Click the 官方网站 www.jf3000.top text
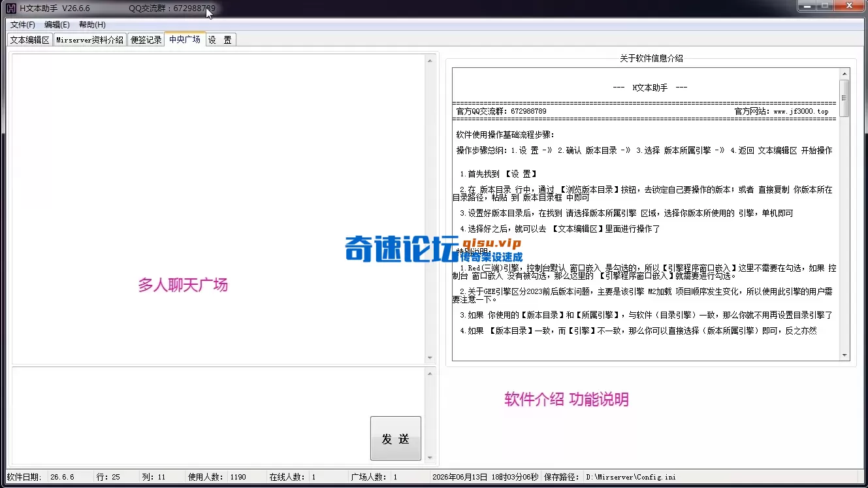 [x=781, y=112]
